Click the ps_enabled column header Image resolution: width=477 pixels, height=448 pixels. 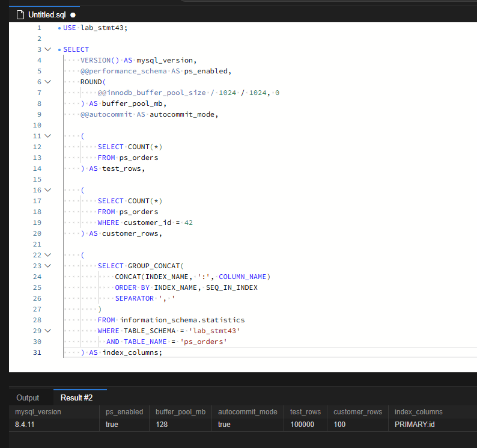(124, 412)
